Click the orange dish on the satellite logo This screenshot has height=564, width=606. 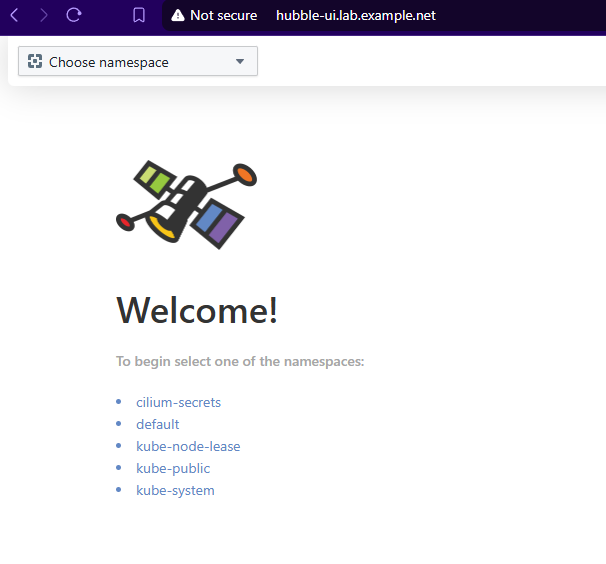pos(244,176)
